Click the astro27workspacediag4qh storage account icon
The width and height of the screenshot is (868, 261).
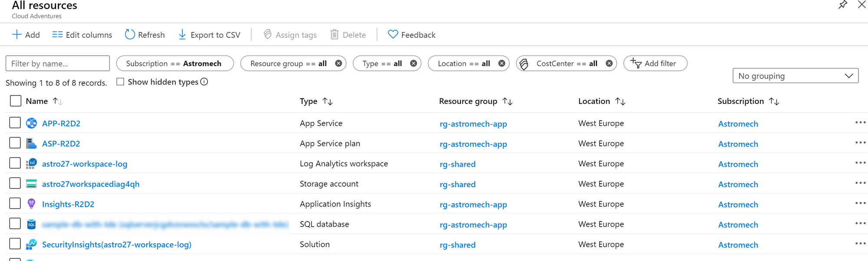[31, 184]
